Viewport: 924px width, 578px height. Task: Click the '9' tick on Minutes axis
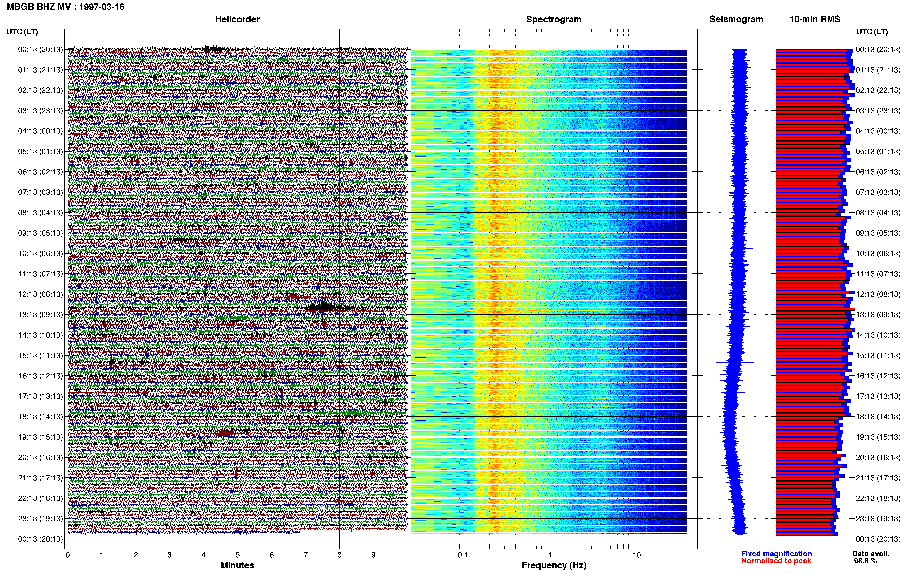[x=373, y=555]
